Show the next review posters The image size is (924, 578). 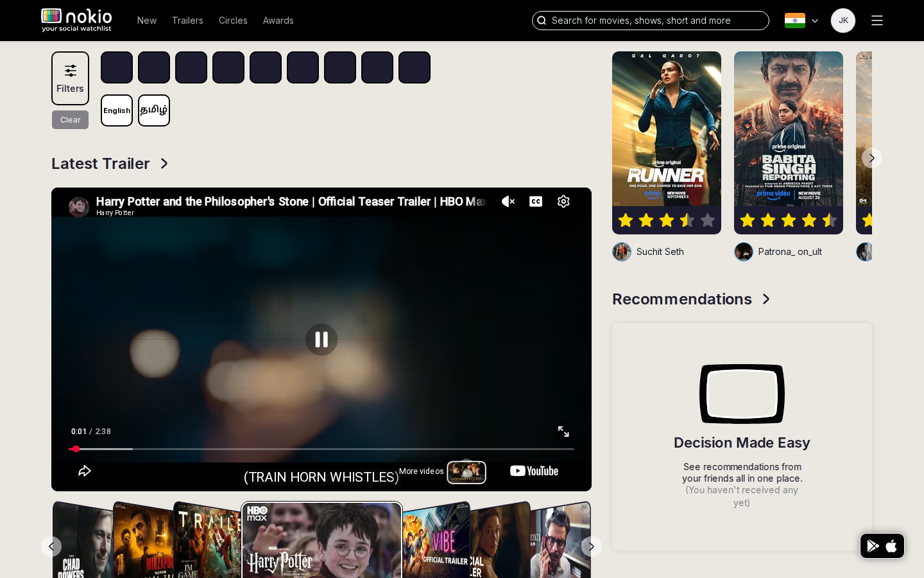(871, 158)
